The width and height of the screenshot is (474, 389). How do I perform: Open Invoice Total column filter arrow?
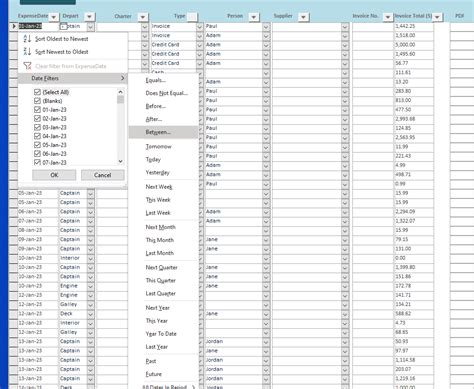437,17
